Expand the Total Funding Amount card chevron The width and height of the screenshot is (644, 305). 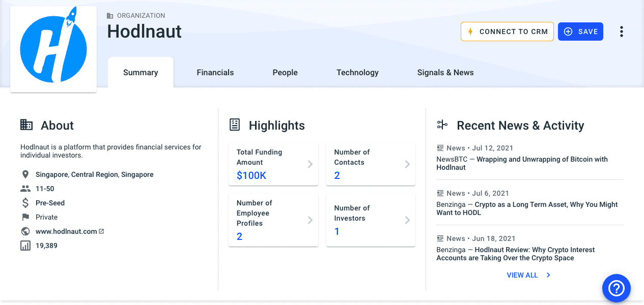pos(310,164)
